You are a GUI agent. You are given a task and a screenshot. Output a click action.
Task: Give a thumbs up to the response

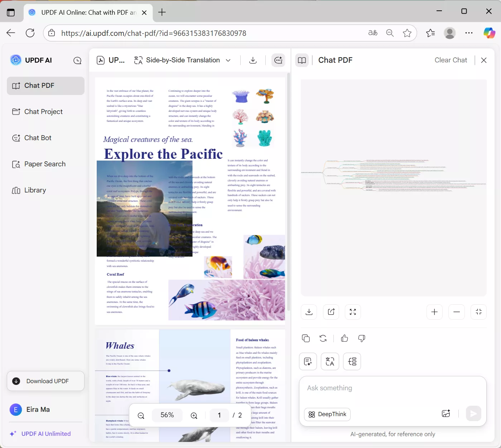tap(344, 338)
